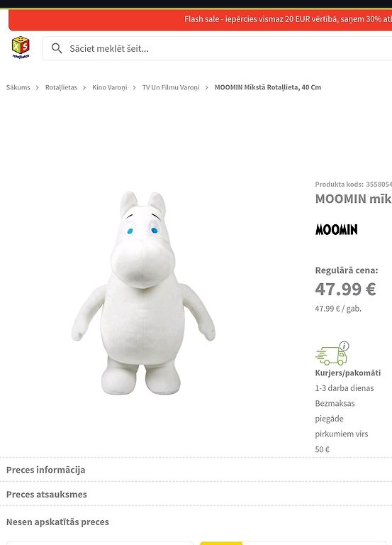Click the MOOMIN brand logo

(x=337, y=229)
